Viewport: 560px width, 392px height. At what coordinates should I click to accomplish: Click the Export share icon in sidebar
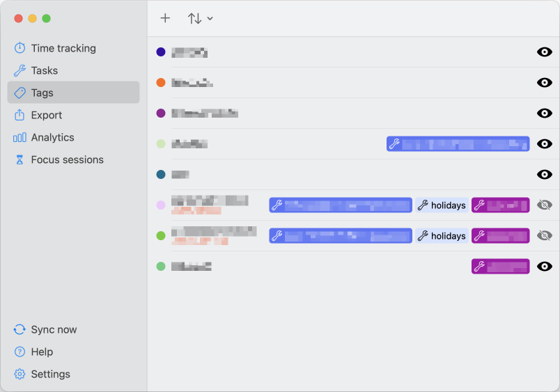20,115
